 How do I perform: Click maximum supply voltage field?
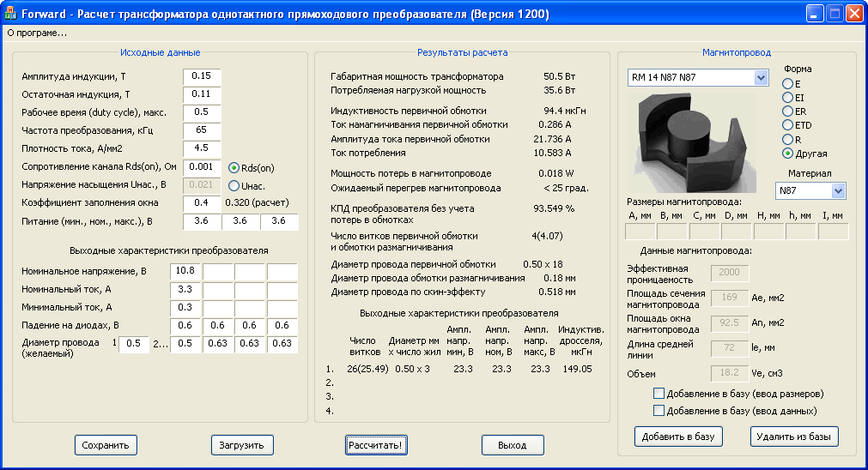coord(279,222)
